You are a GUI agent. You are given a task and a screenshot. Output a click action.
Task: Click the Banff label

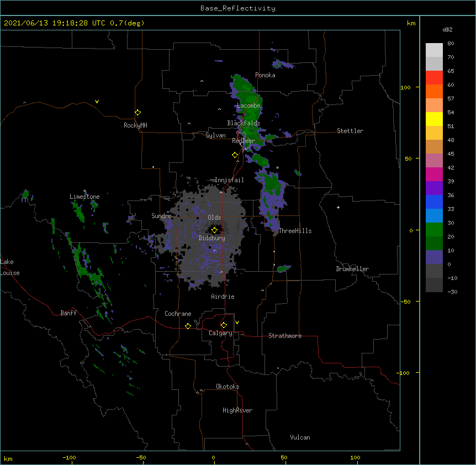68,313
